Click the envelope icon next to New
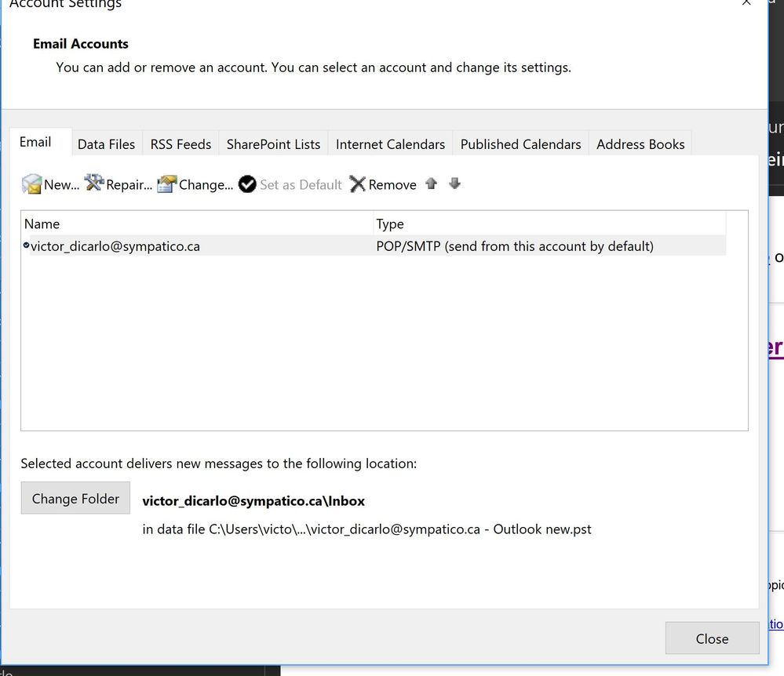 (30, 184)
